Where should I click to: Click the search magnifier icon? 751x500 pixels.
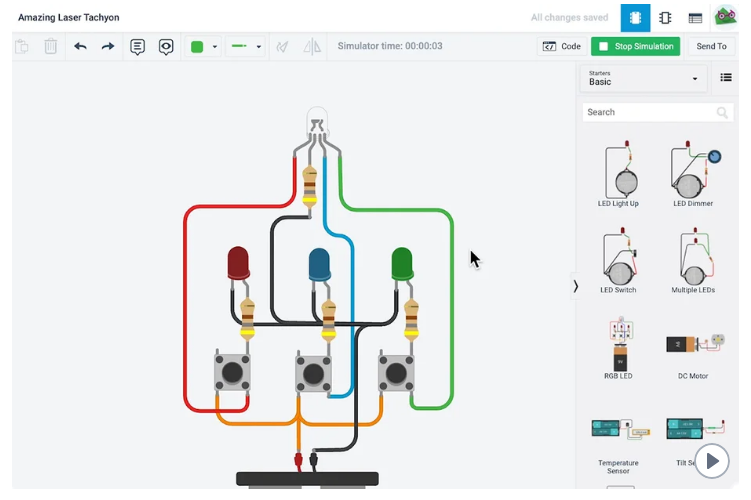click(722, 113)
